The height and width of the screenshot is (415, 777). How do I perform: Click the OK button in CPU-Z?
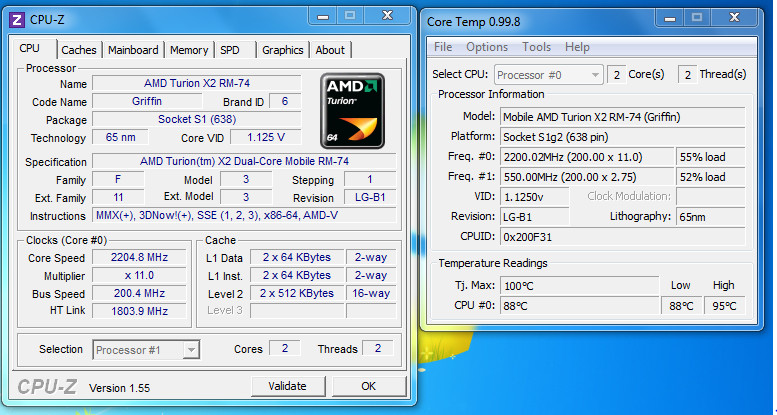pos(369,386)
